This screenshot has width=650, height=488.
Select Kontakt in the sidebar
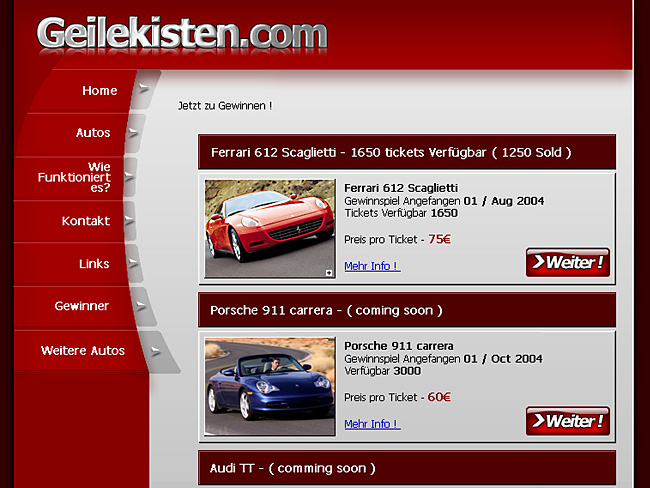pos(86,221)
